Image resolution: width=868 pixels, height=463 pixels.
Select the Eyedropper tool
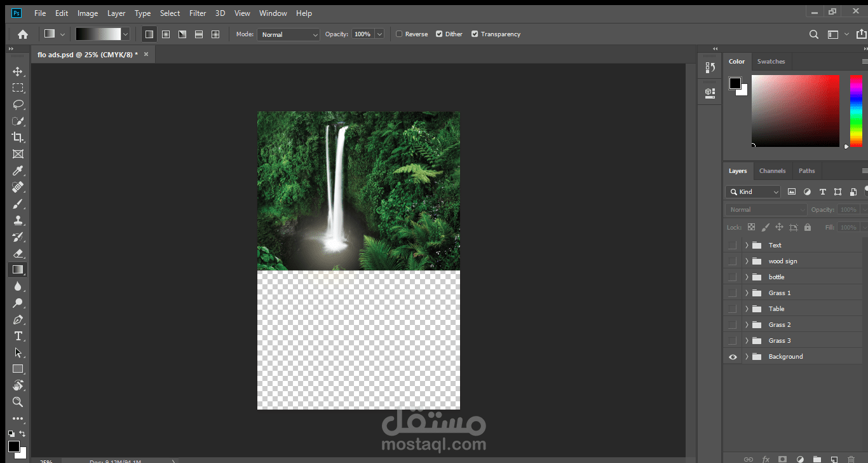click(x=18, y=170)
